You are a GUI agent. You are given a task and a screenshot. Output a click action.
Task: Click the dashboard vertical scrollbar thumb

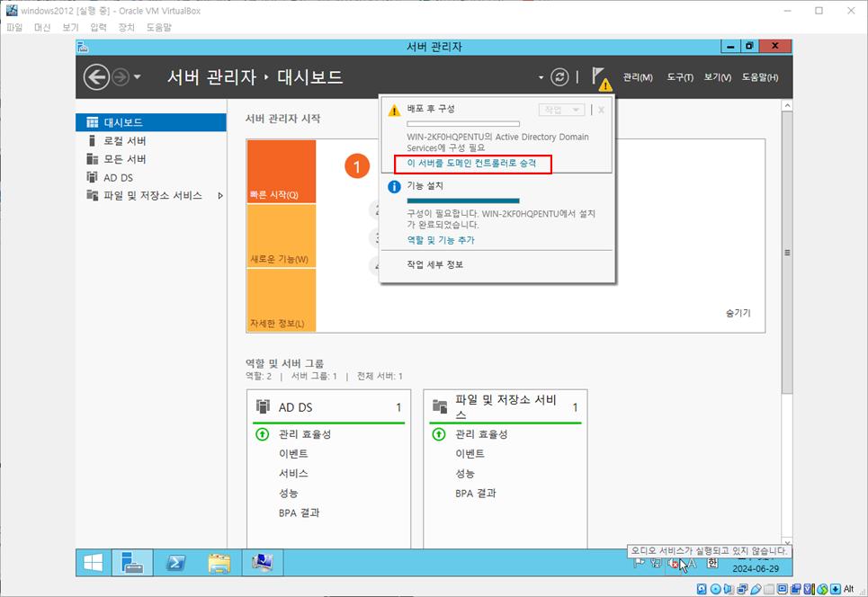click(787, 253)
